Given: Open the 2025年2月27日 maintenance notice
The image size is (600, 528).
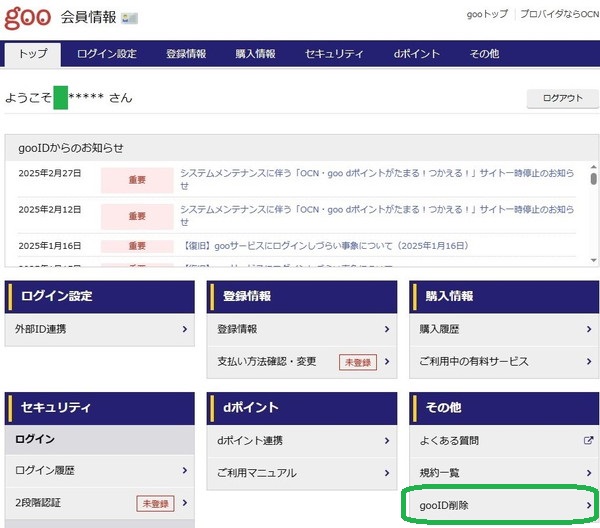Looking at the screenshot, I should coord(377,179).
